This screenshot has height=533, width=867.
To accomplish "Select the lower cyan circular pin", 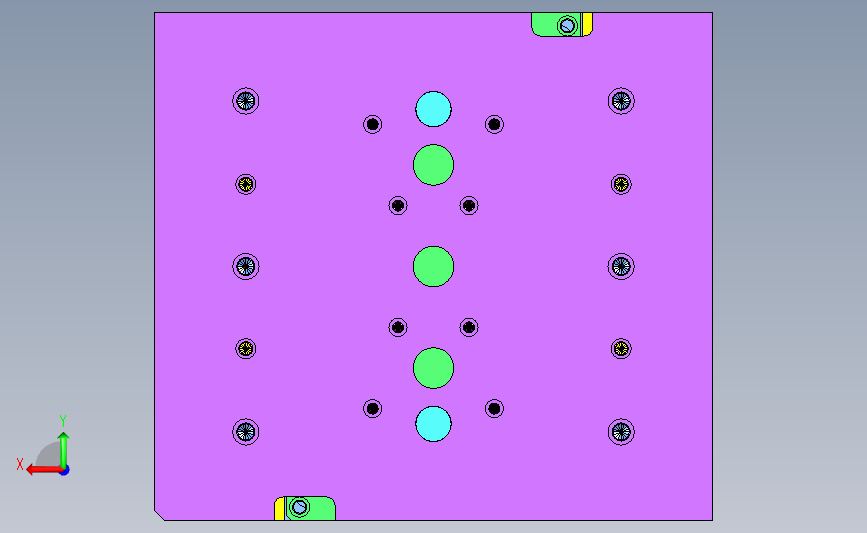I will (x=434, y=424).
